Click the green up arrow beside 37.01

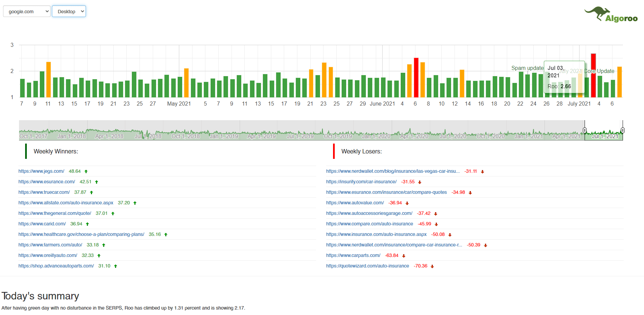[x=113, y=214]
